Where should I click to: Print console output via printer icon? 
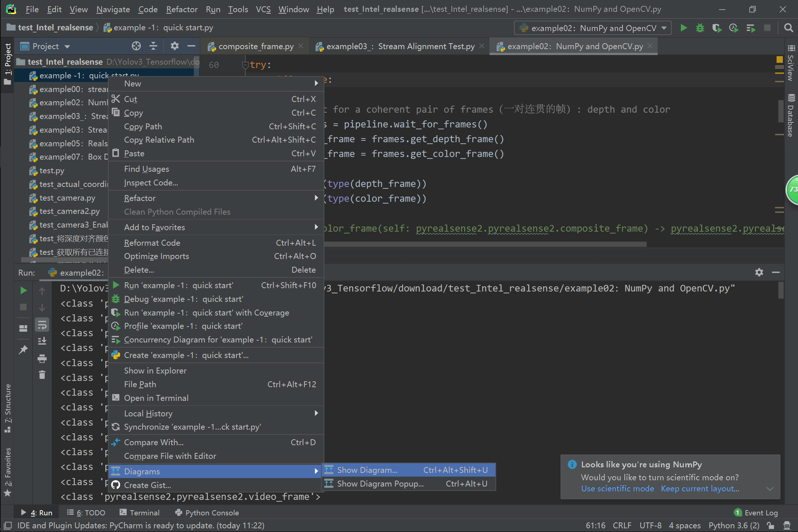(42, 358)
